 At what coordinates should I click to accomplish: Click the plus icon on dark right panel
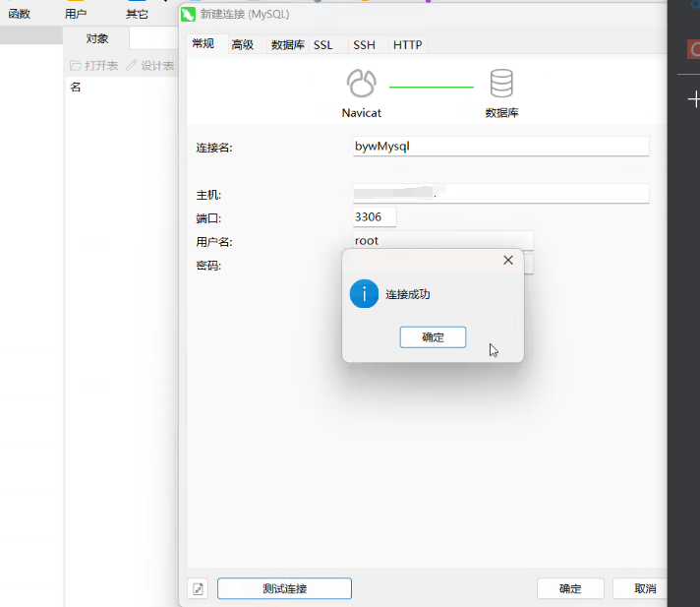(694, 99)
